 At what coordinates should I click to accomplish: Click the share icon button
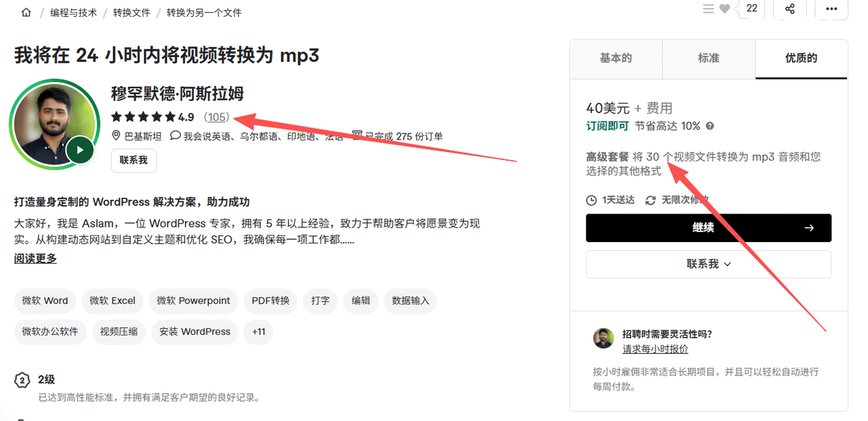pyautogui.click(x=789, y=9)
